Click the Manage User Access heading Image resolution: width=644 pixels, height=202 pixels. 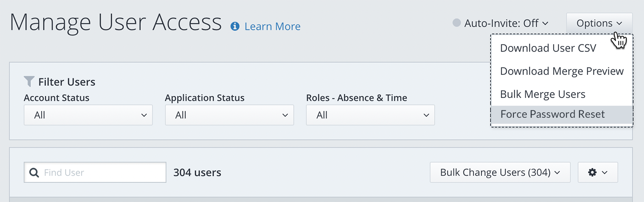(x=115, y=23)
